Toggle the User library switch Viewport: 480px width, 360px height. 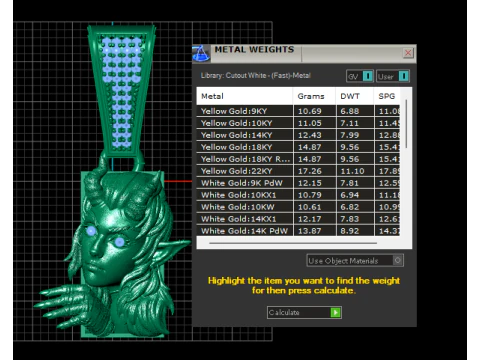[403, 76]
